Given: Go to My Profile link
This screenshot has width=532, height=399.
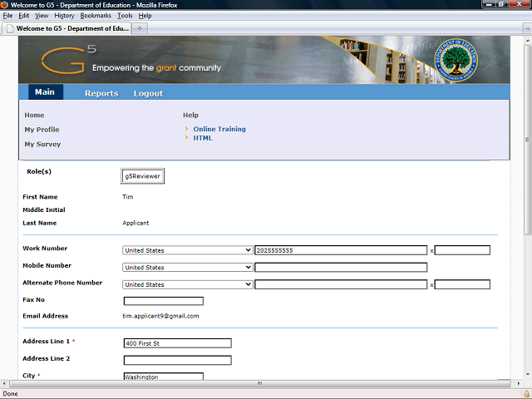Looking at the screenshot, I should (42, 130).
